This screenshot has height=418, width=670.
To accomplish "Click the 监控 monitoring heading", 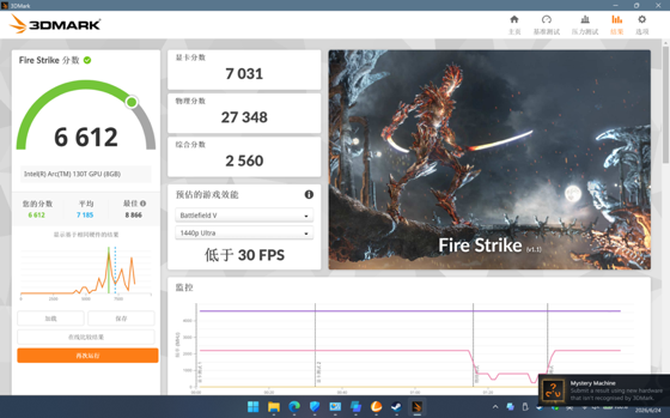I will [184, 287].
